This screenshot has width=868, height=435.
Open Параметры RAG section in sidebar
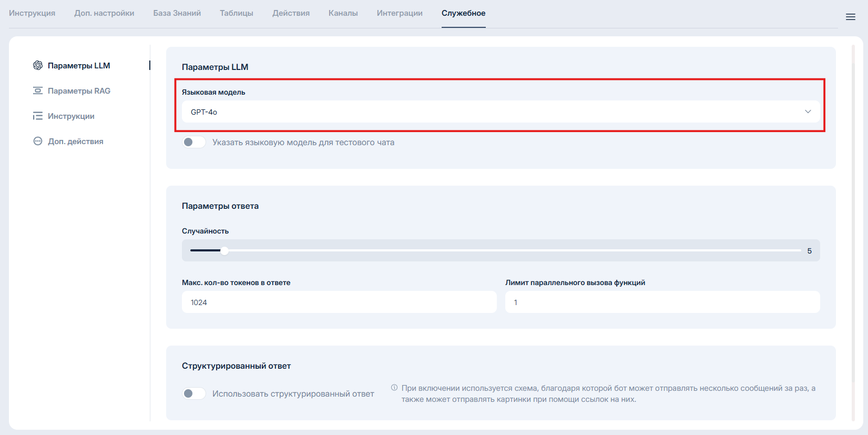[79, 90]
